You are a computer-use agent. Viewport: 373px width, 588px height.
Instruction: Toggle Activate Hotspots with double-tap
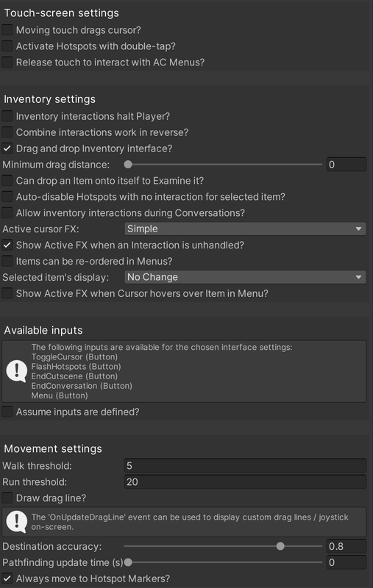coord(7,46)
